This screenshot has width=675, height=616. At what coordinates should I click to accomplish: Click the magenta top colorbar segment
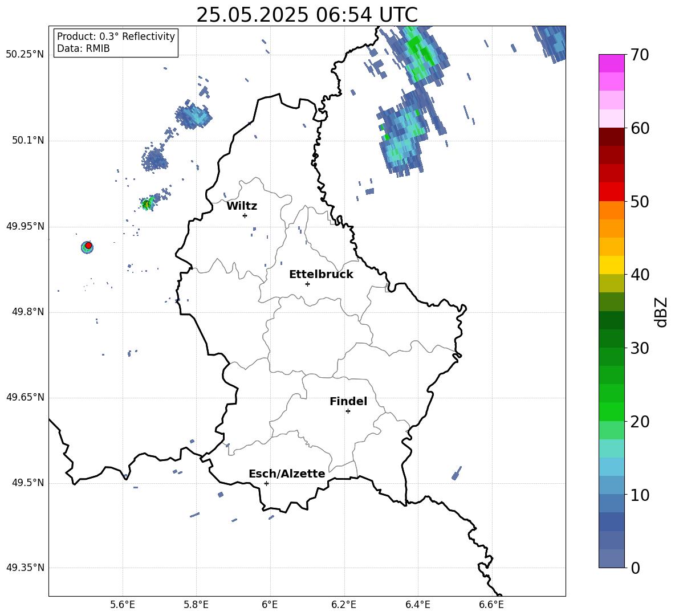pyautogui.click(x=611, y=64)
